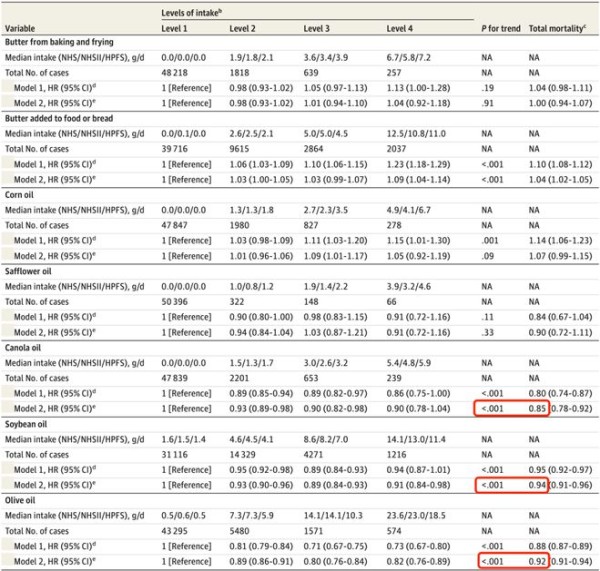600x571 pixels.
Task: Click the "Total mortality" column header
Action: click(x=557, y=28)
